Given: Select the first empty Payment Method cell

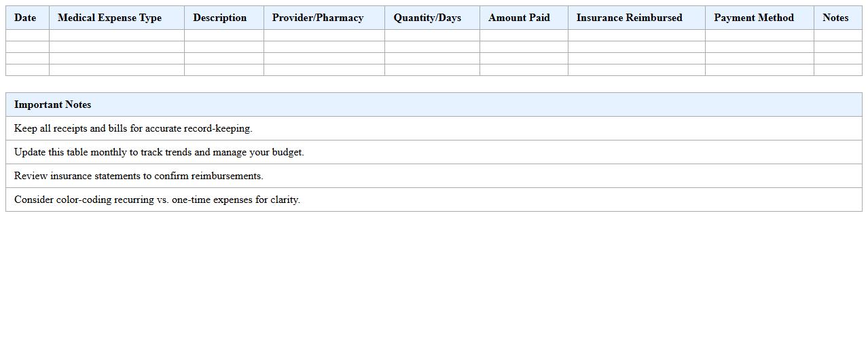Looking at the screenshot, I should coord(759,35).
